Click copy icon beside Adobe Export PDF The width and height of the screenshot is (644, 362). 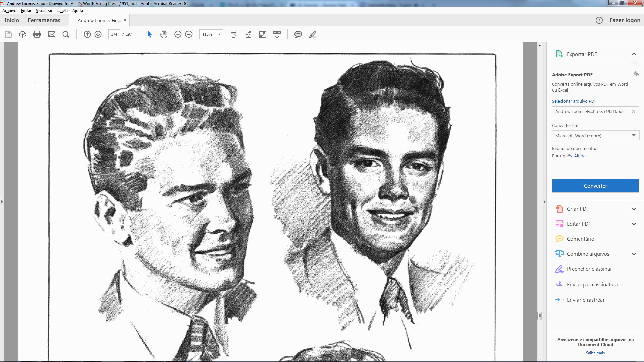coord(636,74)
